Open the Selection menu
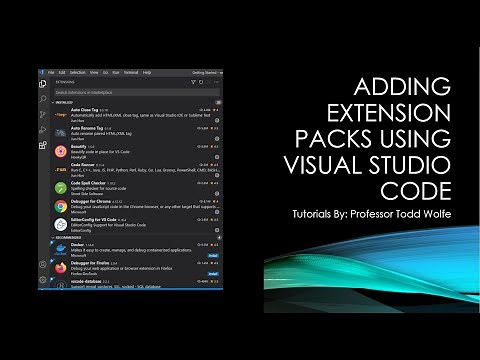 78,73
